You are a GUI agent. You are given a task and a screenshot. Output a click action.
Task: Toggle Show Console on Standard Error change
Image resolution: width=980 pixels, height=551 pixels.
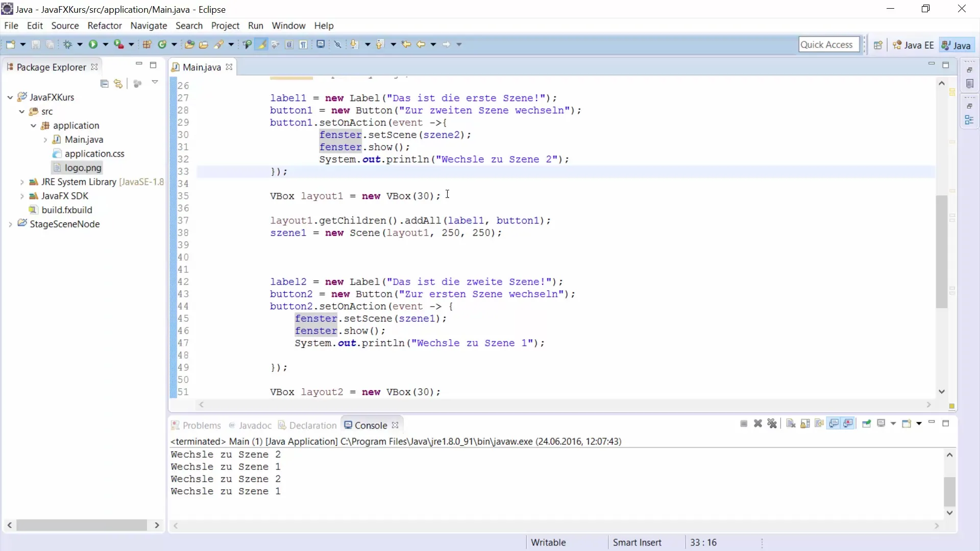click(848, 423)
